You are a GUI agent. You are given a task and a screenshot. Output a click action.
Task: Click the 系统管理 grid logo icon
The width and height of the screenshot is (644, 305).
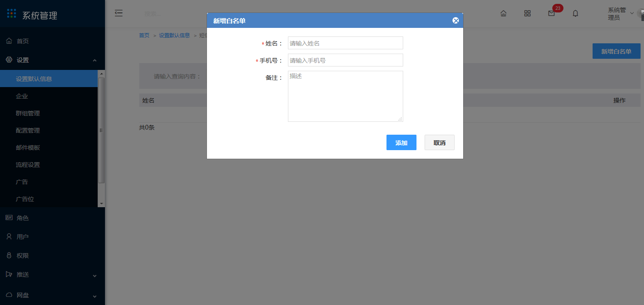pyautogui.click(x=12, y=14)
